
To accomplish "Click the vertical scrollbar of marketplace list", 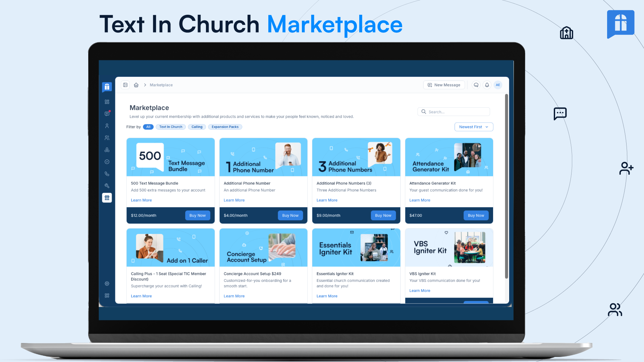I will pos(506,186).
